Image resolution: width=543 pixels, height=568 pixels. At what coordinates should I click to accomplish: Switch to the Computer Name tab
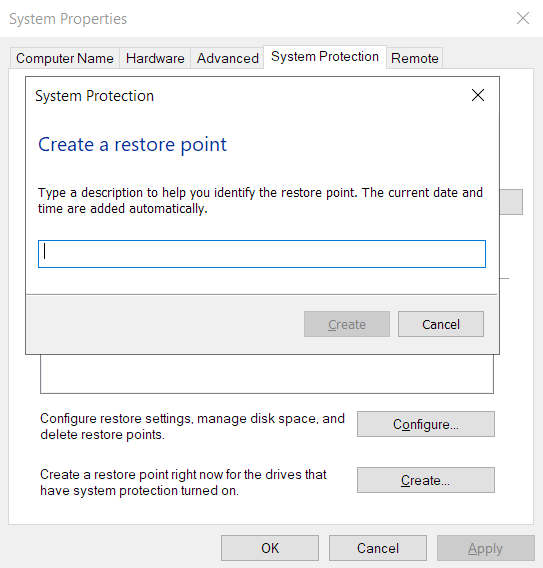click(65, 58)
